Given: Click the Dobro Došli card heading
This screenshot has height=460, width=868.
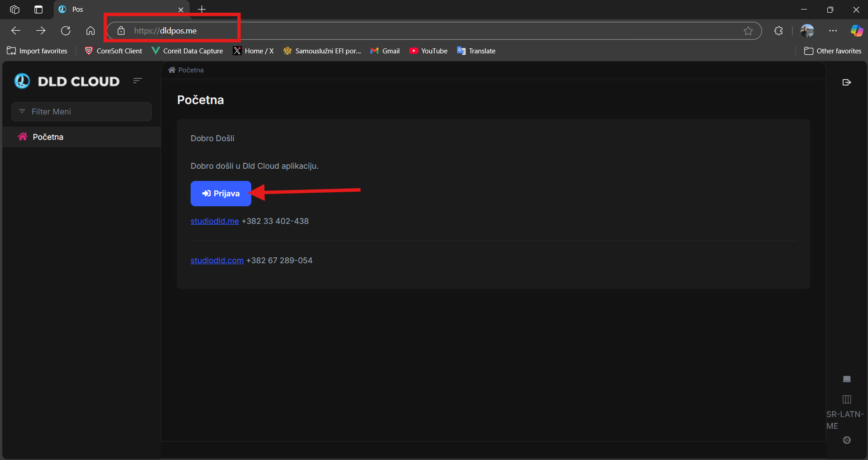Looking at the screenshot, I should (x=212, y=138).
